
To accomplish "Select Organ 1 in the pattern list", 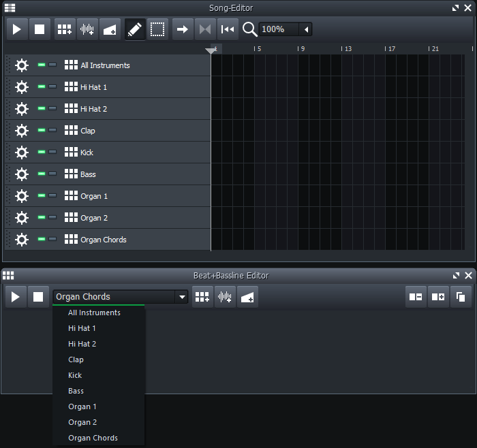I will pyautogui.click(x=82, y=406).
